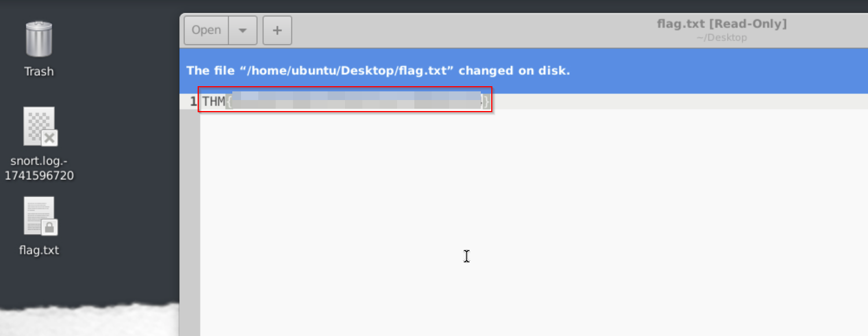868x336 pixels.
Task: Click the lock emblem on flag.txt icon
Action: [50, 227]
